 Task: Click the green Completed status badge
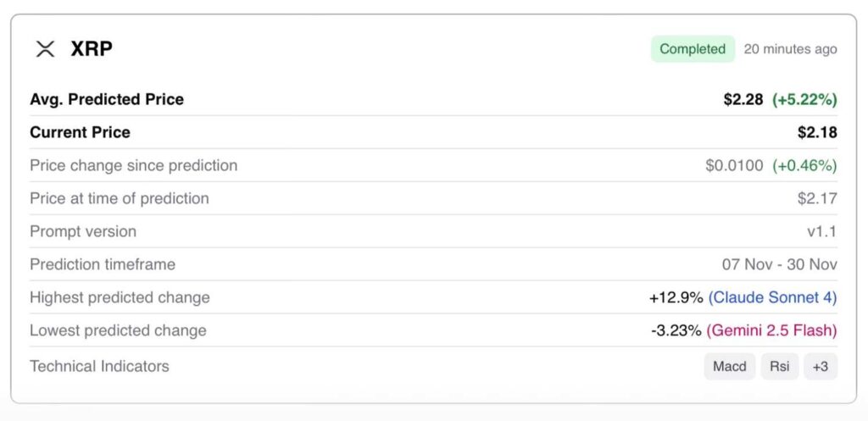pos(693,49)
